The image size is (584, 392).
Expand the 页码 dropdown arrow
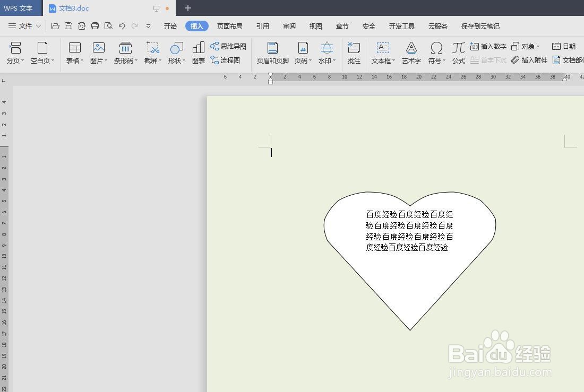pos(310,60)
